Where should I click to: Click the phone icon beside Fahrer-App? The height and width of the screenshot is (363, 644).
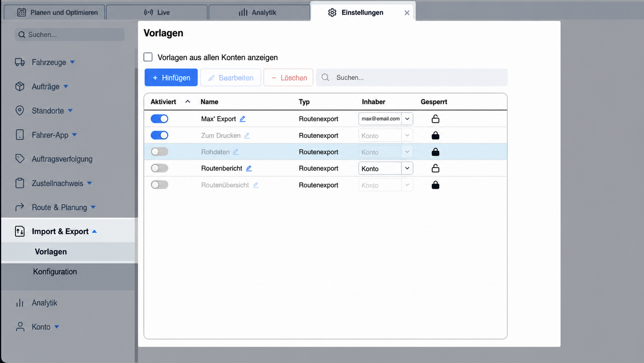click(20, 135)
